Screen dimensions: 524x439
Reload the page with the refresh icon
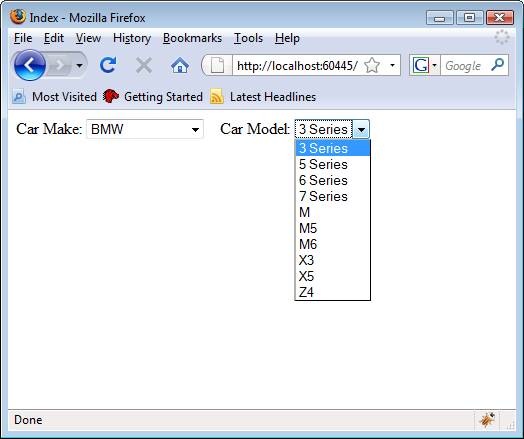(108, 65)
